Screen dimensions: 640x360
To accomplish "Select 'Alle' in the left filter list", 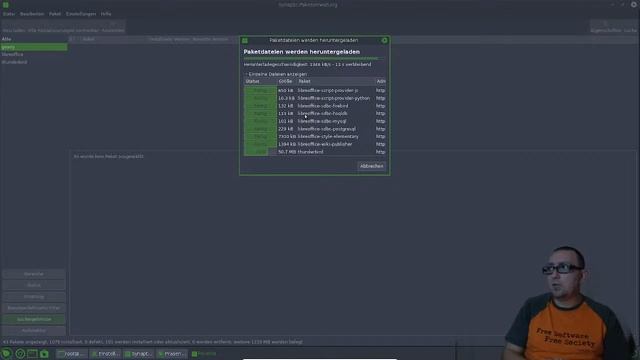I will tap(7, 39).
